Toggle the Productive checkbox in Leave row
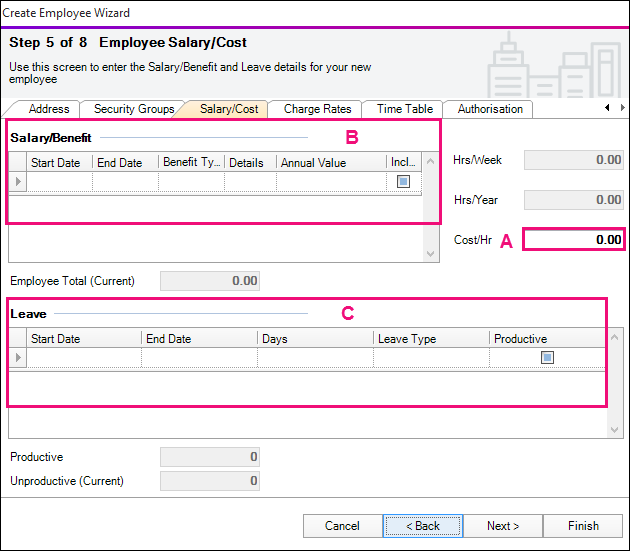 (547, 358)
